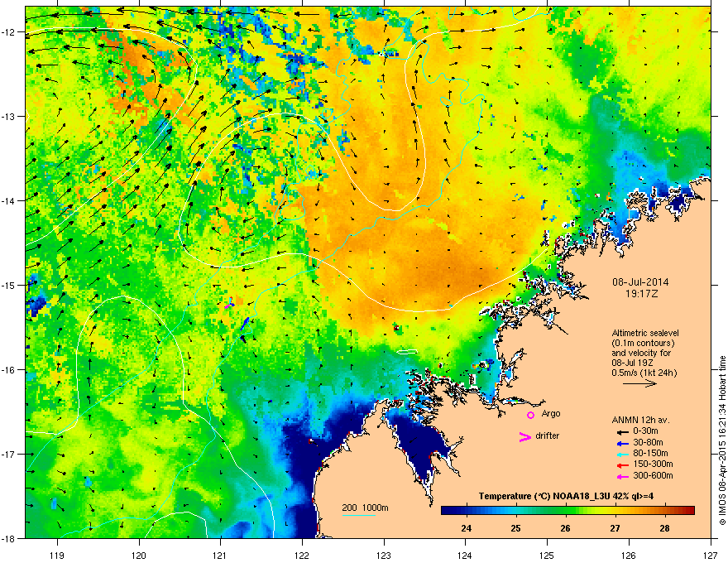Click longitude axis label 124
This screenshot has width=728, height=563.
(x=465, y=555)
